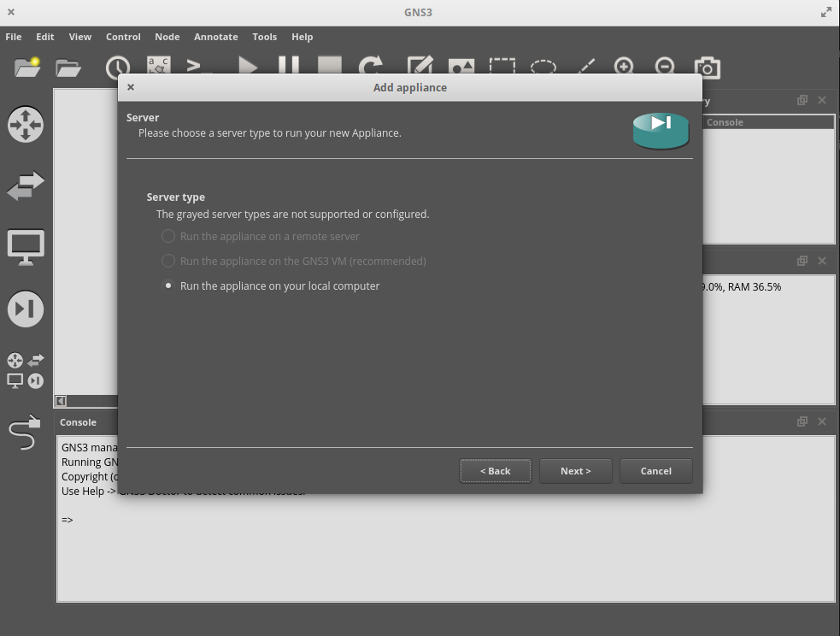Toggle show interface labels icon
Viewport: 840px width, 636px height.
(159, 65)
